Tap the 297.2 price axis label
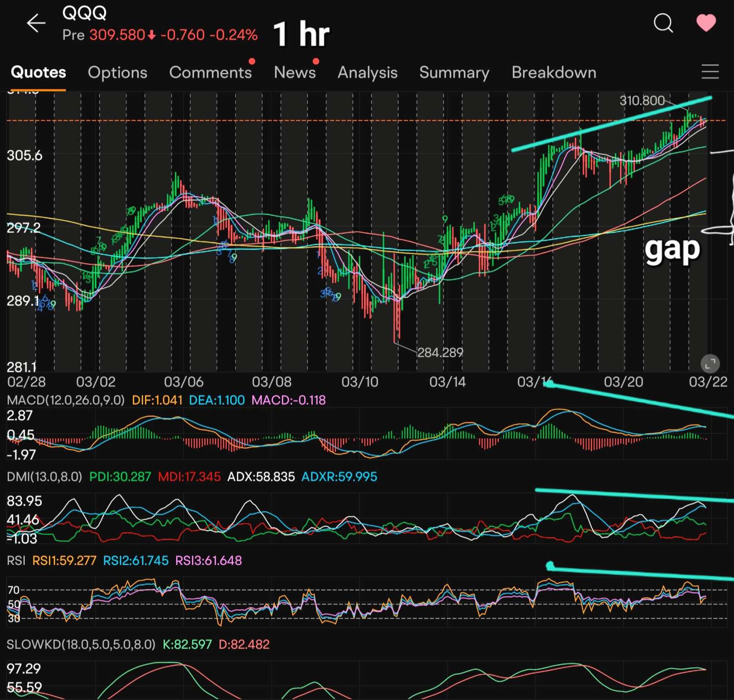Image resolution: width=734 pixels, height=700 pixels. [23, 228]
